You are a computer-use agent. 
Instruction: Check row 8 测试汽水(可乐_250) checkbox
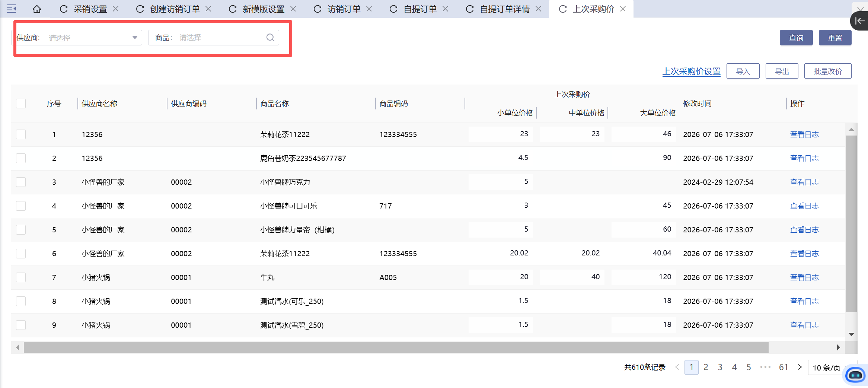(21, 301)
